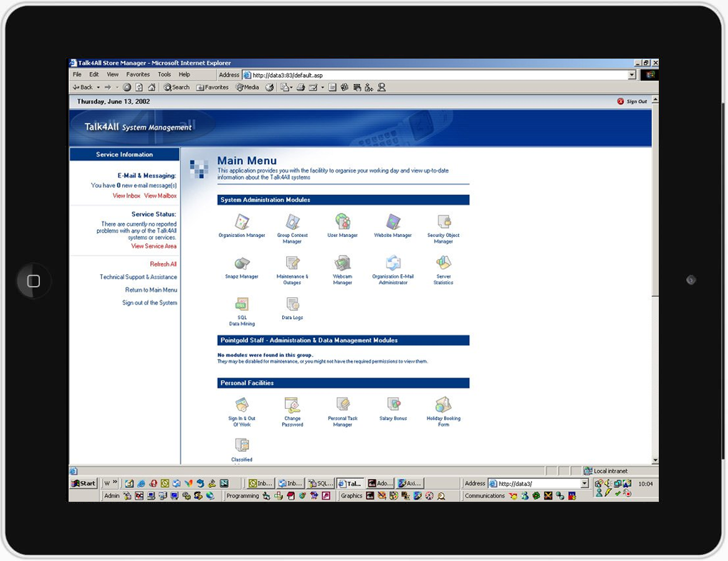Open the taskbar Address dropdown
Screen dimensions: 728x561
click(x=585, y=484)
